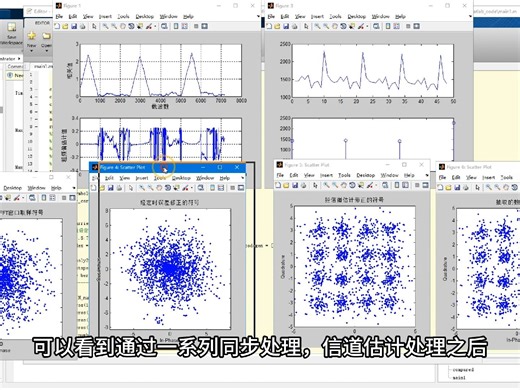Open Window menu in Figure 4 Scatter Plot
This screenshot has height=390, width=520.
click(205, 178)
